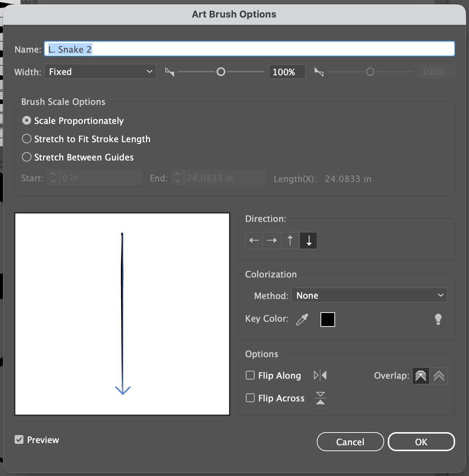This screenshot has height=476, width=469.
Task: Click the brush Name text field
Action: point(249,49)
